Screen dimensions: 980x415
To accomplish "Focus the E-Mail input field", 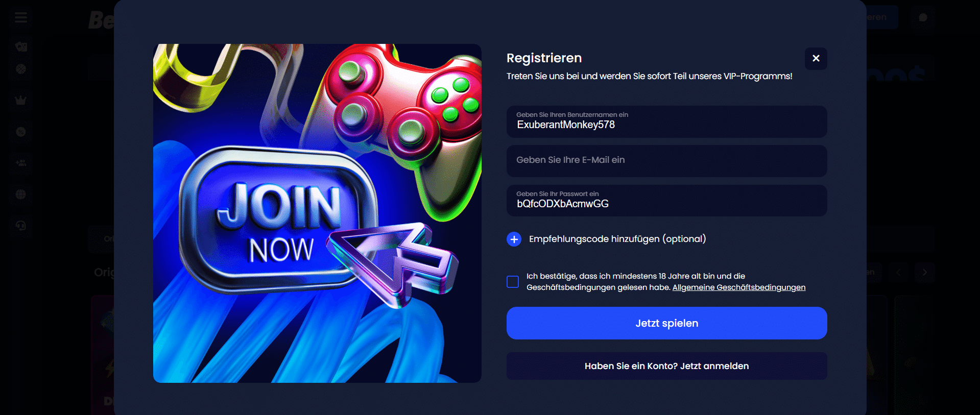I will pos(666,161).
